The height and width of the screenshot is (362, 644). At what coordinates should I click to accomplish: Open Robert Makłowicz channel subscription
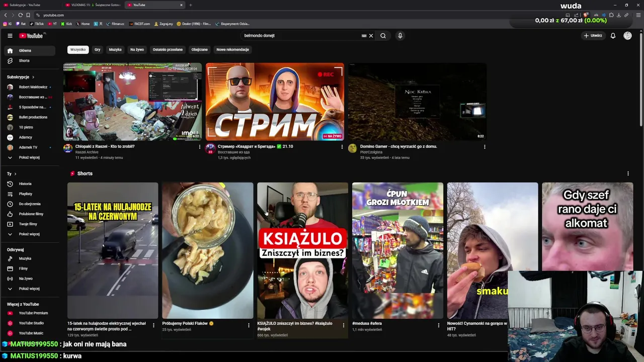pyautogui.click(x=30, y=87)
